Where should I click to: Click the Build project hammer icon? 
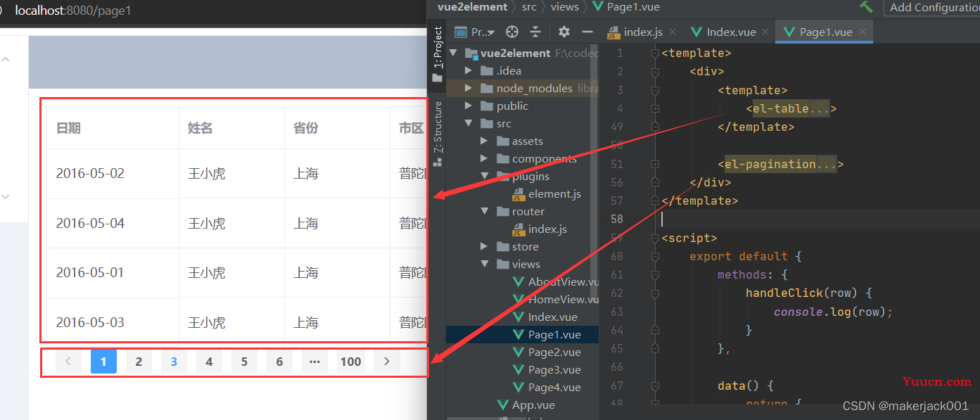(x=867, y=6)
